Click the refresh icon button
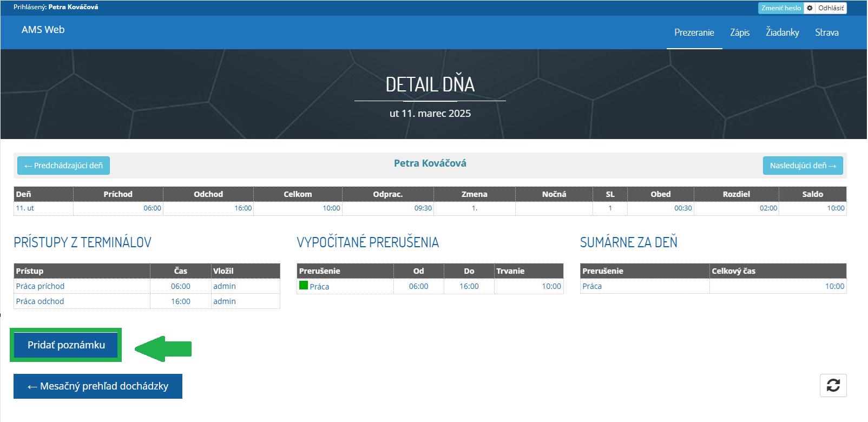The height and width of the screenshot is (422, 868). point(833,386)
